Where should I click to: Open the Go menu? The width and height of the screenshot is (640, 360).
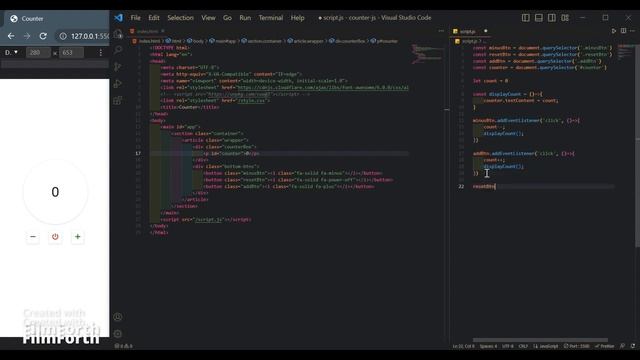227,18
